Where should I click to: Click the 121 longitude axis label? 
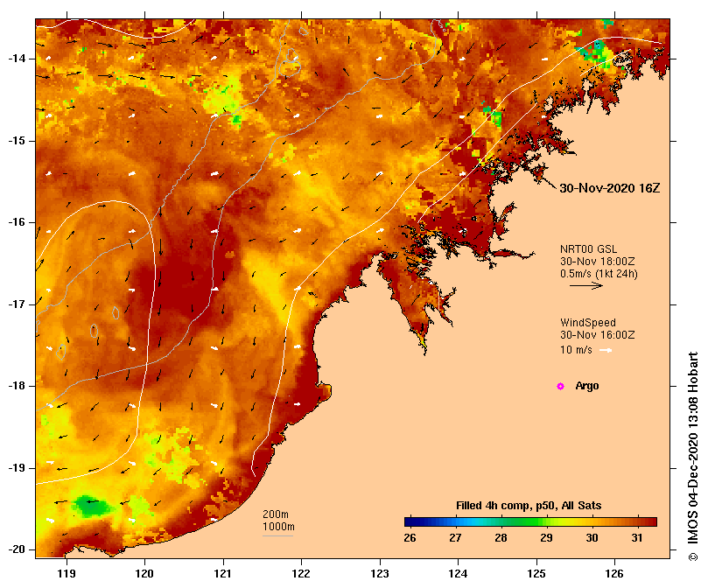[x=223, y=574]
